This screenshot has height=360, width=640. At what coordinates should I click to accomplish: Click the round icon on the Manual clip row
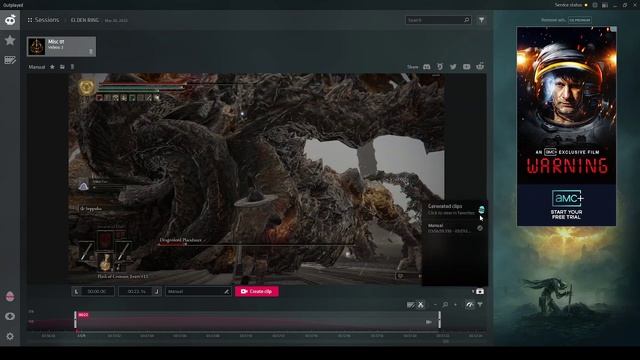coord(480,228)
